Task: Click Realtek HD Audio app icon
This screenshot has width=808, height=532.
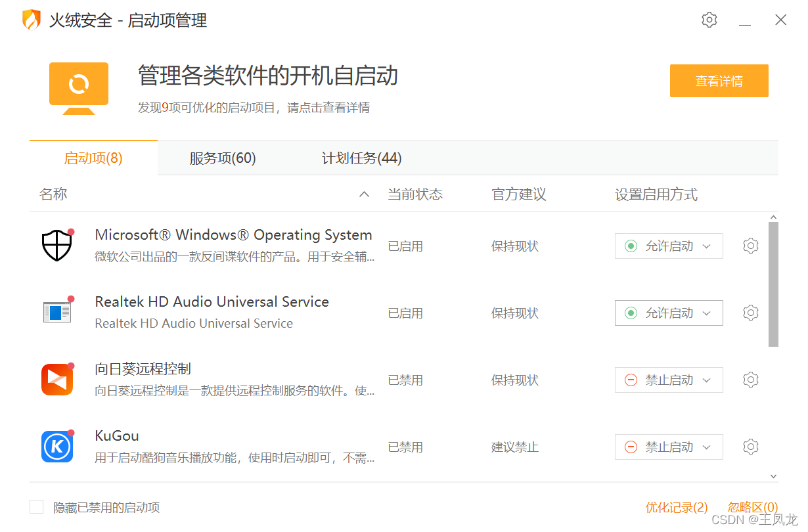Action: tap(57, 312)
